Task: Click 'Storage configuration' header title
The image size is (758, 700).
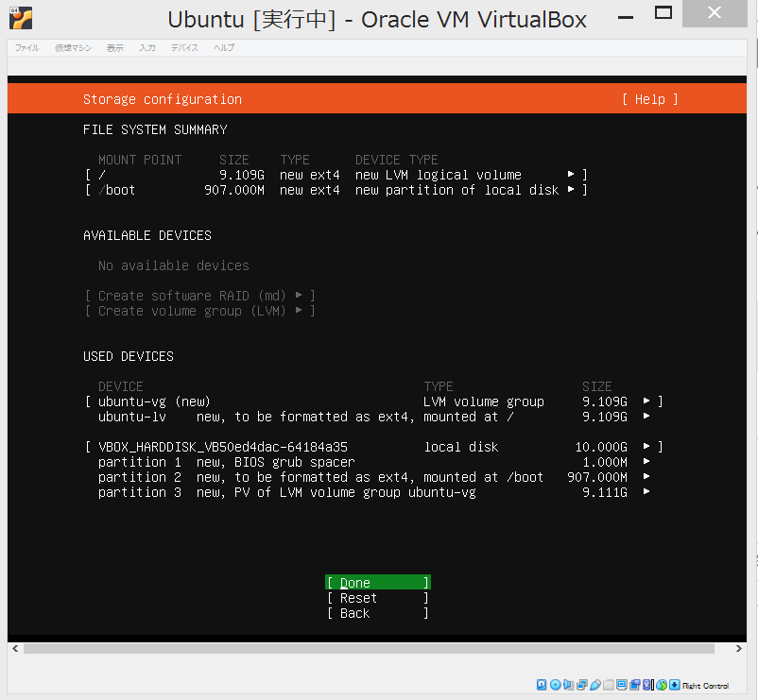Action: click(x=163, y=99)
